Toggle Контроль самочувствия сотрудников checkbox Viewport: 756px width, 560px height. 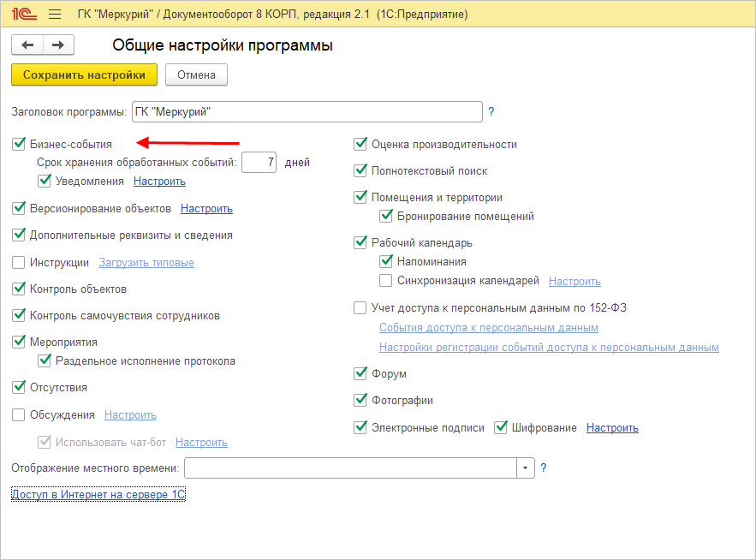[x=18, y=315]
